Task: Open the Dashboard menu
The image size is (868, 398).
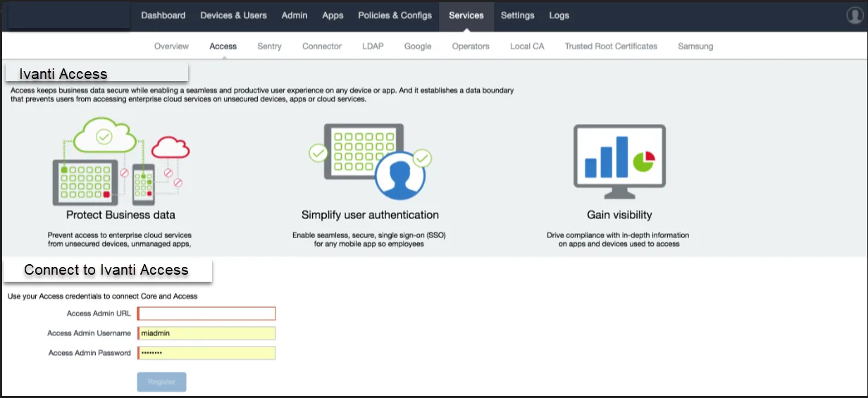Action: (x=163, y=15)
